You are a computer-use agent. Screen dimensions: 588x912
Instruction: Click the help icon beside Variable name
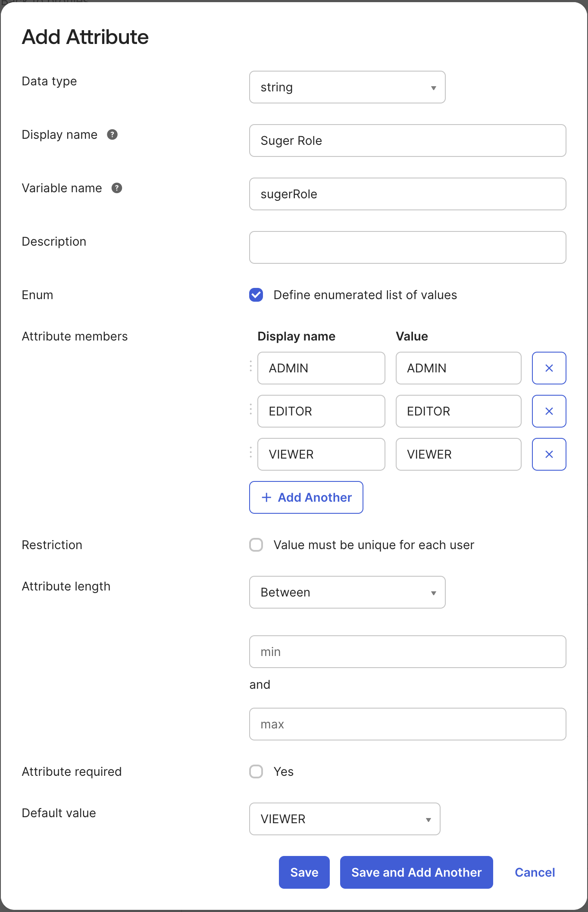coord(117,188)
